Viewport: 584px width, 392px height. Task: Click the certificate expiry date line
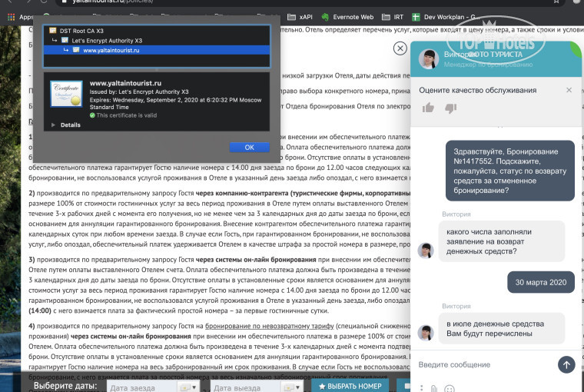(x=175, y=103)
